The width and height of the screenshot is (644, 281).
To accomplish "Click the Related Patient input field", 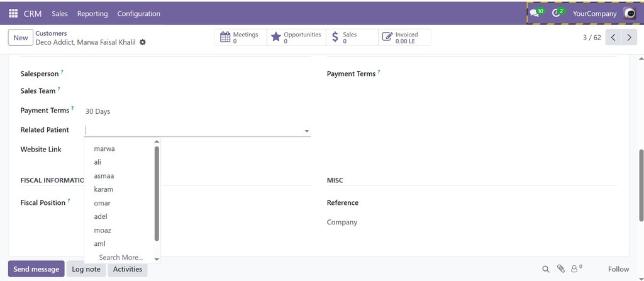I will point(194,131).
